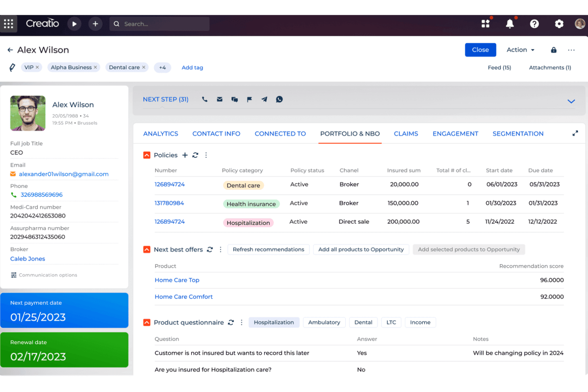The width and height of the screenshot is (588, 392).
Task: Open Policies three-dot menu
Action: pyautogui.click(x=206, y=155)
